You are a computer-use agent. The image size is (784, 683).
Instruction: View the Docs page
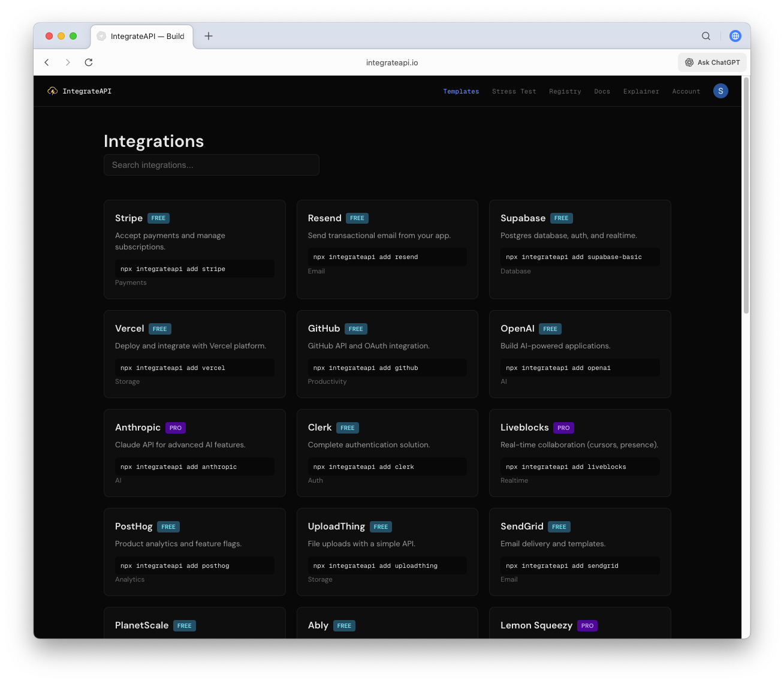602,91
